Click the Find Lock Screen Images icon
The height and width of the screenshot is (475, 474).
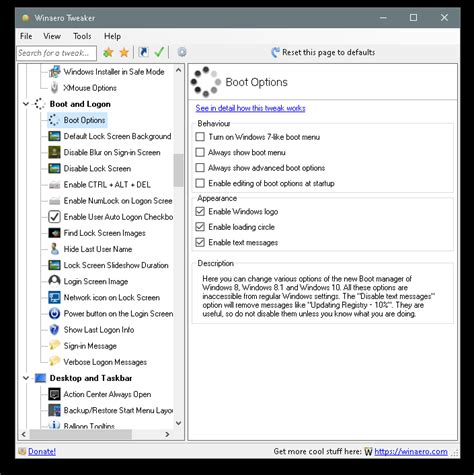tap(54, 233)
